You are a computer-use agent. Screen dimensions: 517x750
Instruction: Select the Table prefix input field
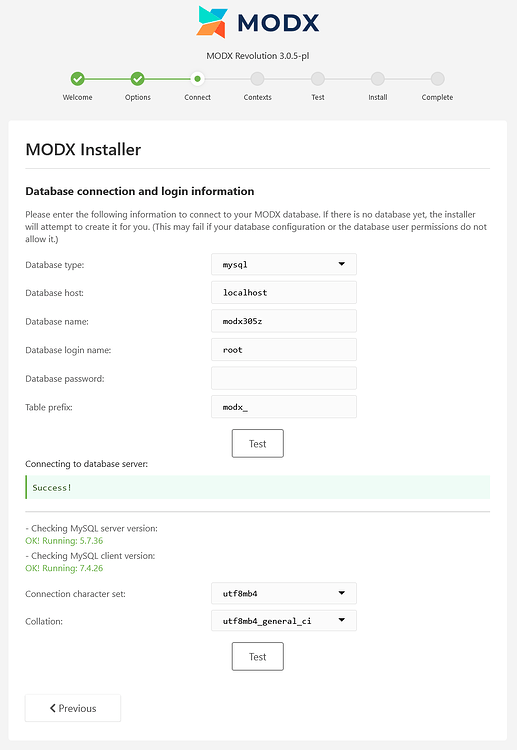coord(284,407)
